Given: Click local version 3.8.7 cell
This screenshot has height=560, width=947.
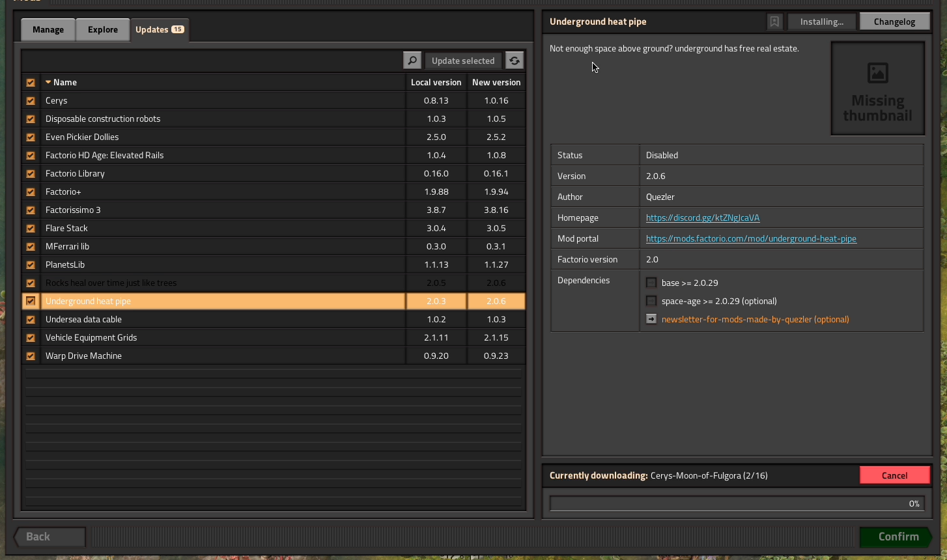Looking at the screenshot, I should [x=436, y=210].
